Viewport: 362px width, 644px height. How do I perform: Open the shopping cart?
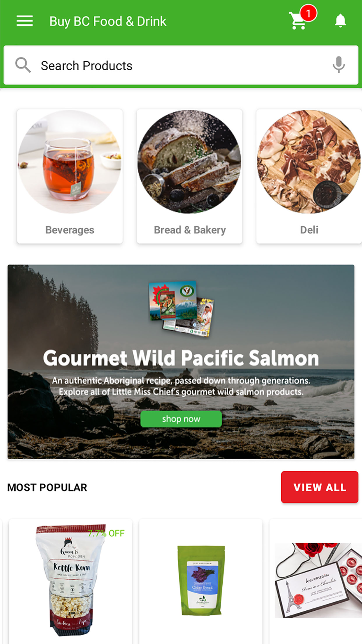298,21
